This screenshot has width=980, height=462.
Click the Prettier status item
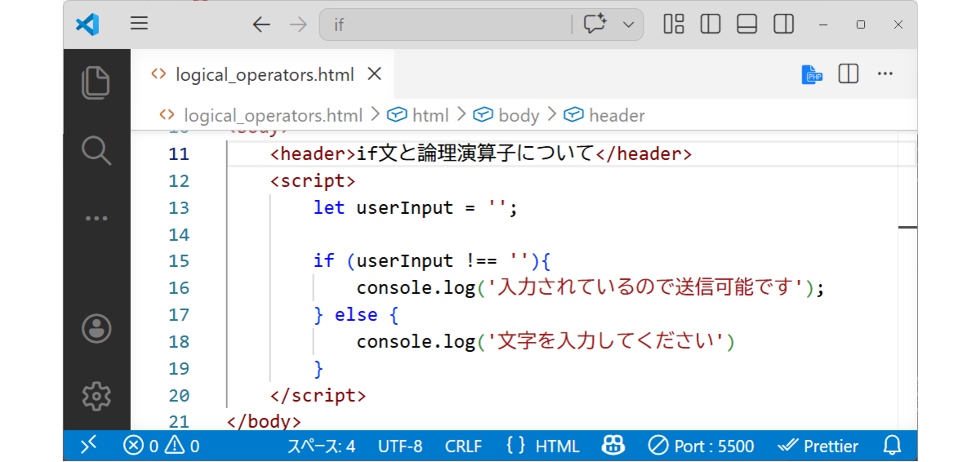pos(818,446)
